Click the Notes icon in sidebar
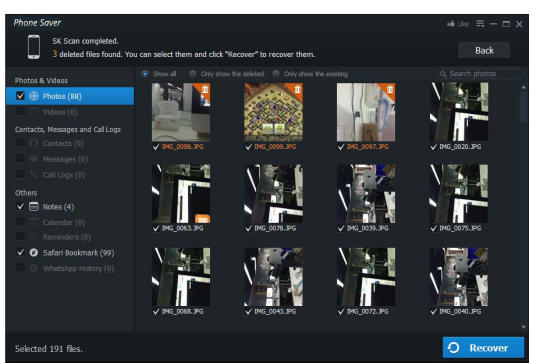This screenshot has width=540, height=363. point(34,207)
